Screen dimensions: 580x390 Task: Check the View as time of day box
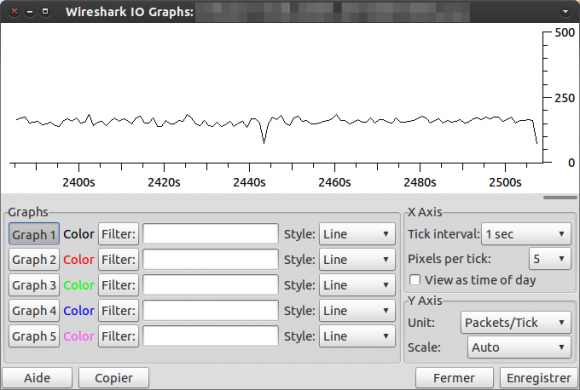coord(415,279)
